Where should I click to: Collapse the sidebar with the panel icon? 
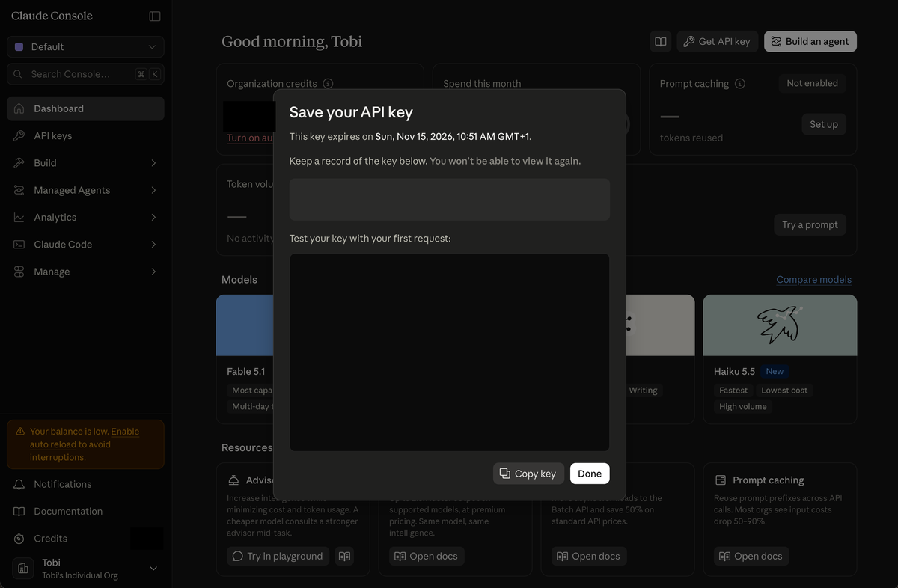[x=155, y=16]
